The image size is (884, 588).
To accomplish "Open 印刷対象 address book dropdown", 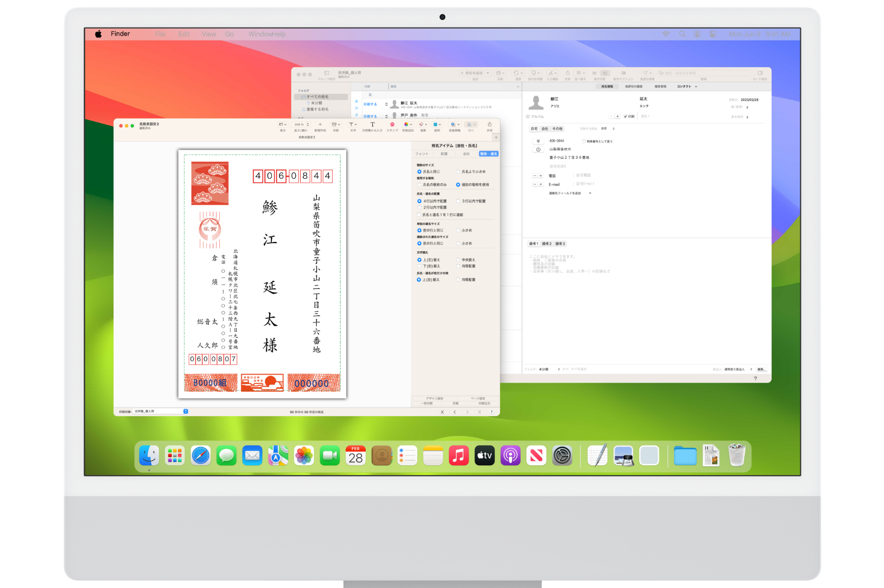I will [x=160, y=412].
